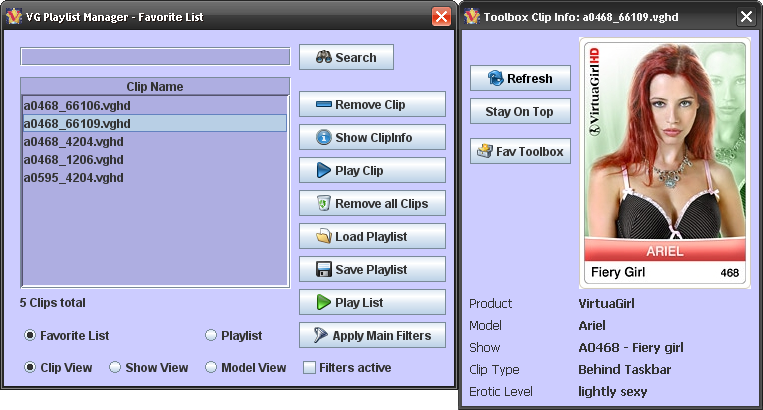The width and height of the screenshot is (763, 410).
Task: Apply Main Filters button
Action: [x=372, y=336]
